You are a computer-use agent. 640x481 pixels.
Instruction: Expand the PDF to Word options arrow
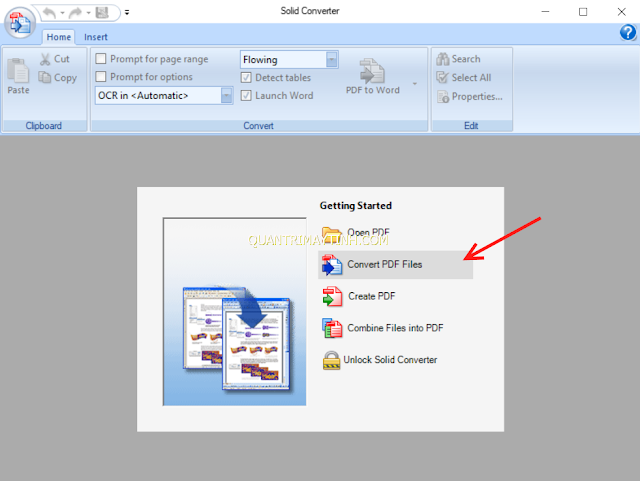click(x=415, y=84)
